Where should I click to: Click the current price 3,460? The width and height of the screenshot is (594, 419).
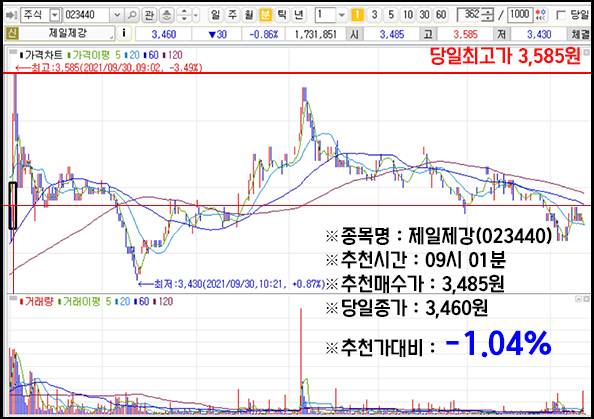tap(164, 34)
